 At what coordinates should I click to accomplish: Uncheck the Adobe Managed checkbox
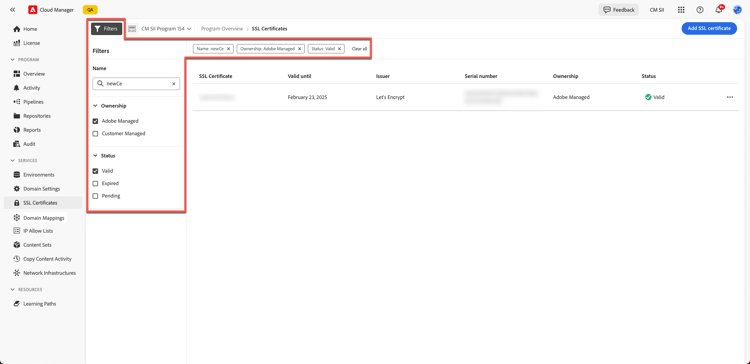95,121
